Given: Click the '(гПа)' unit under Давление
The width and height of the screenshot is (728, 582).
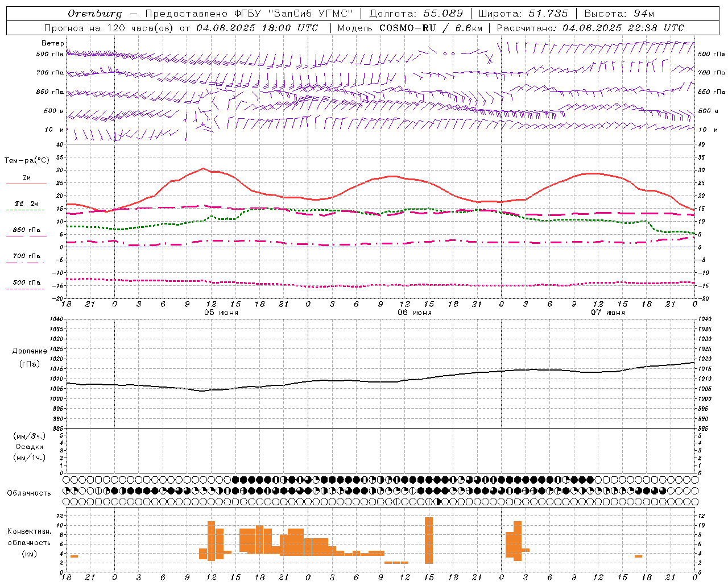Looking at the screenshot, I should pos(30,364).
